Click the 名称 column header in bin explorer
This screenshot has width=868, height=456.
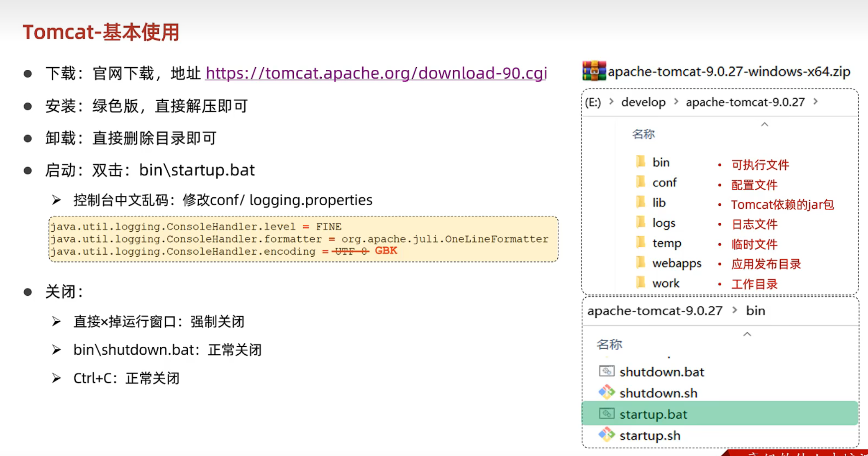pos(609,344)
